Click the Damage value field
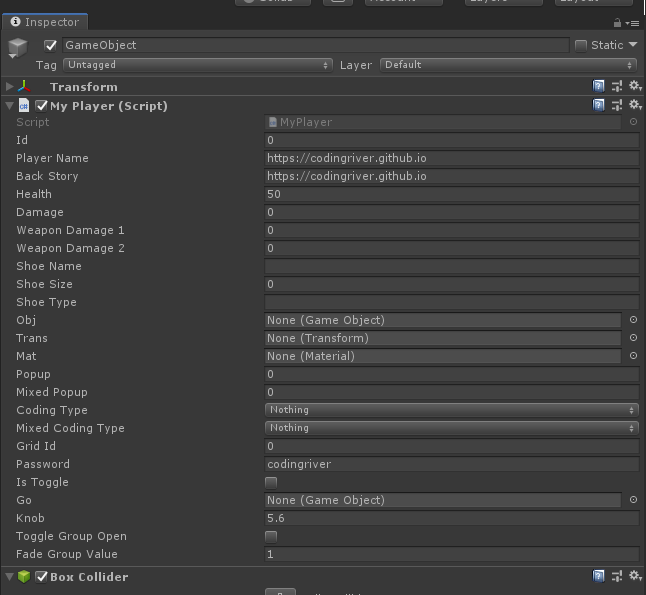This screenshot has height=595, width=646. pos(452,212)
